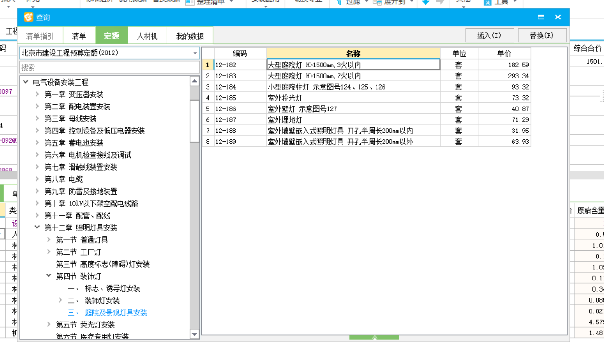
Task: Close the 查询 dialog
Action: point(558,17)
